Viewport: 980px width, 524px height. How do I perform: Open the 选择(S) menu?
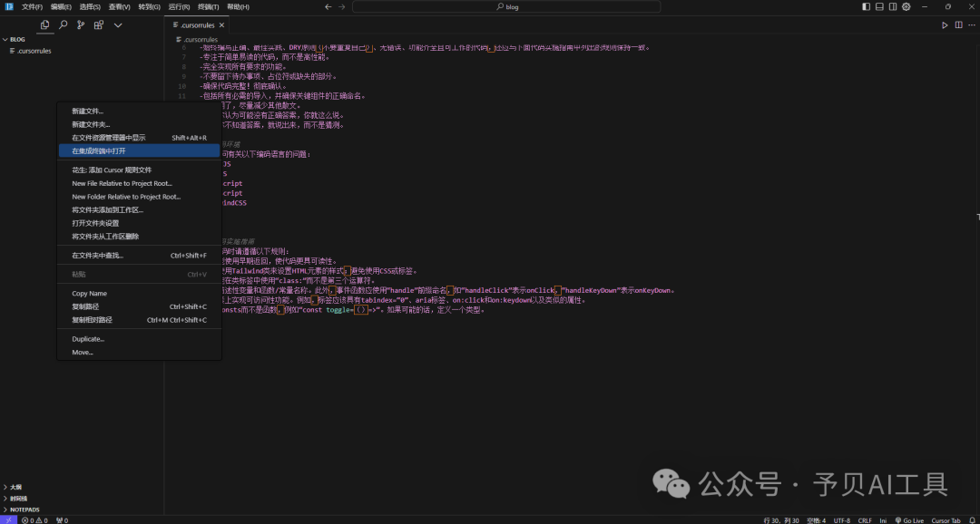pyautogui.click(x=91, y=7)
